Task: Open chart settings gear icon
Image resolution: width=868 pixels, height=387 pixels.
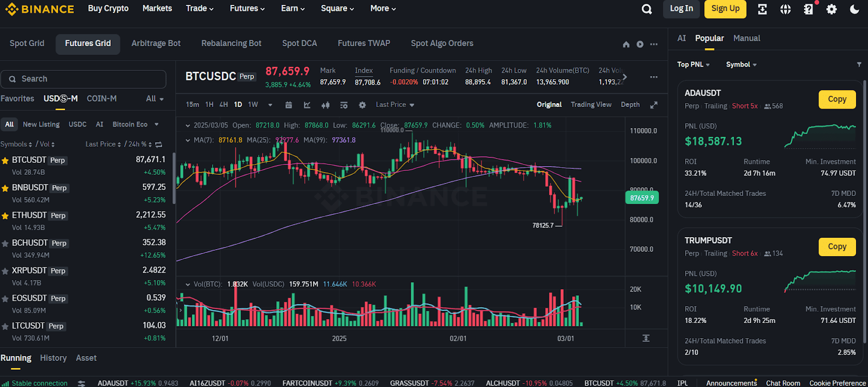Action: [x=362, y=105]
